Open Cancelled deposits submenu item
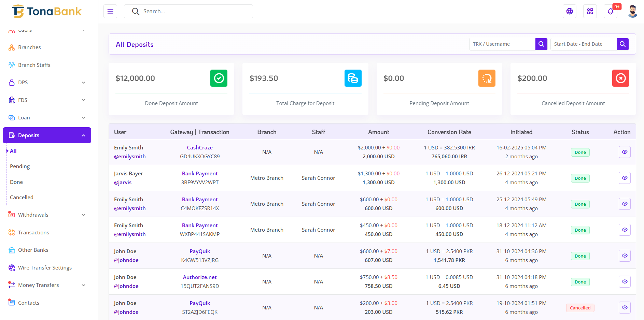 (x=22, y=198)
